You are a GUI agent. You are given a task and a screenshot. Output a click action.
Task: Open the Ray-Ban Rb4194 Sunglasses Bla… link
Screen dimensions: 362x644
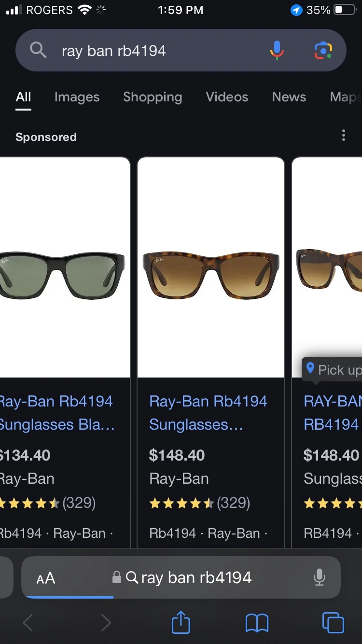57,413
